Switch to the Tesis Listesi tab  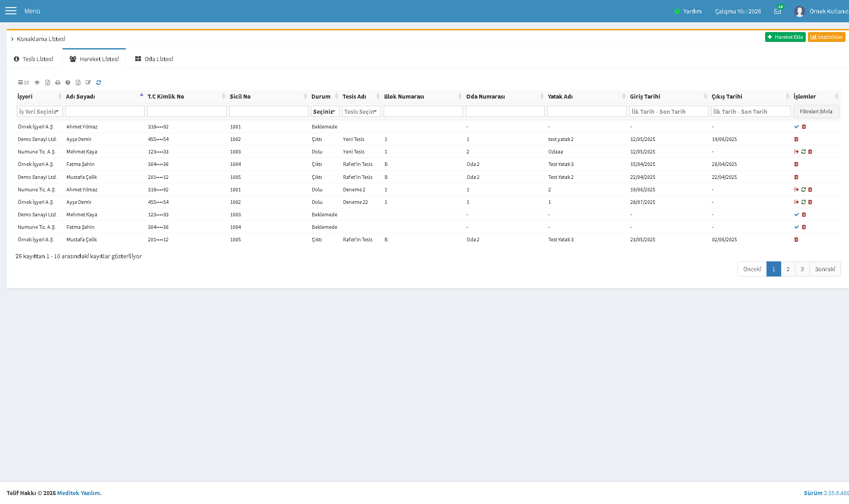[x=34, y=59]
